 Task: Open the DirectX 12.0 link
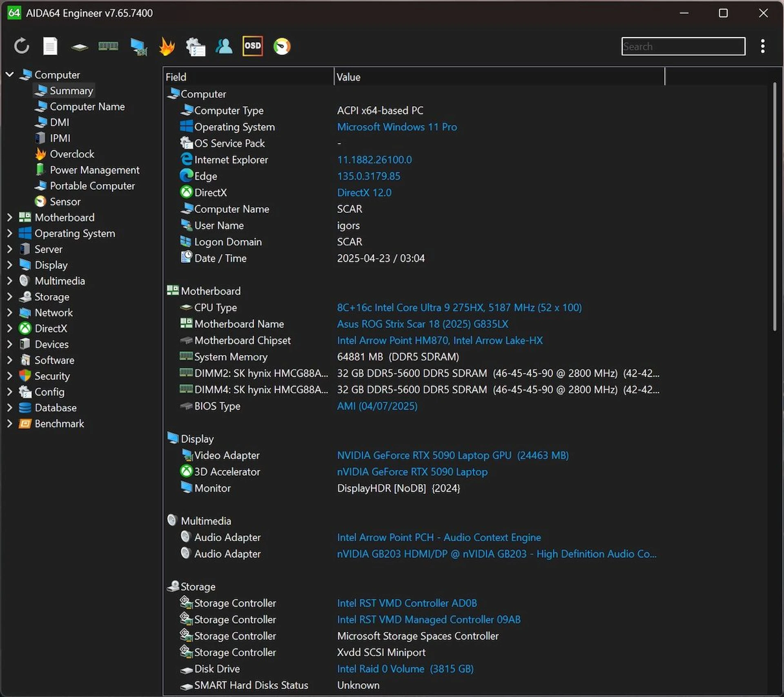click(364, 193)
